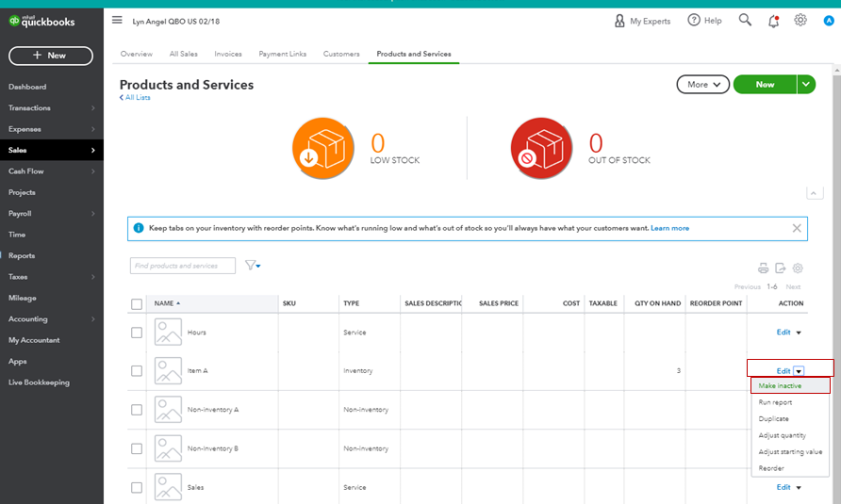The height and width of the screenshot is (504, 841).
Task: Open the notifications bell icon
Action: [x=773, y=21]
